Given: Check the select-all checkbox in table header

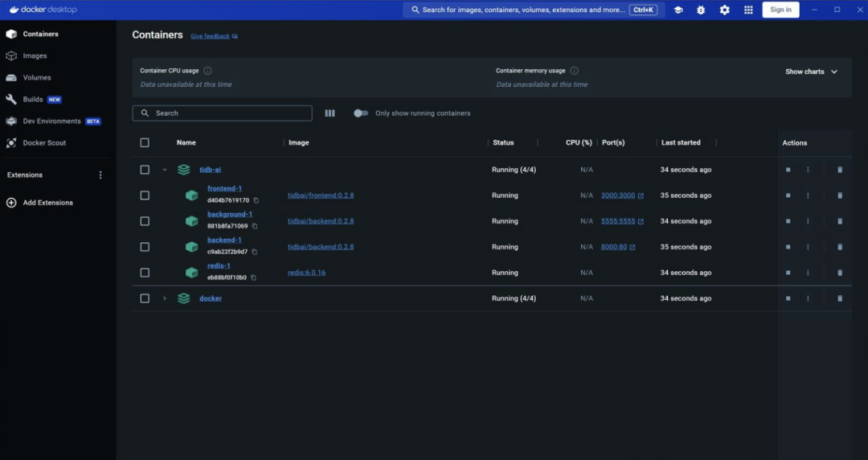Looking at the screenshot, I should pyautogui.click(x=145, y=143).
